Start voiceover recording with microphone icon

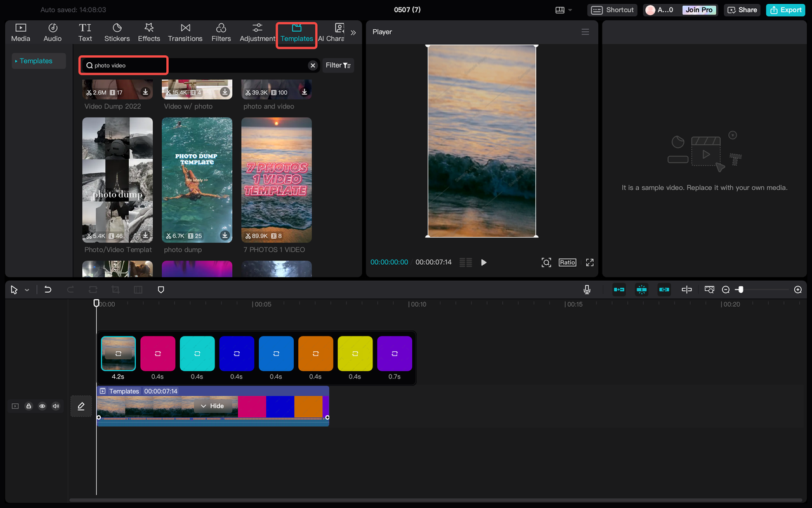coord(587,290)
